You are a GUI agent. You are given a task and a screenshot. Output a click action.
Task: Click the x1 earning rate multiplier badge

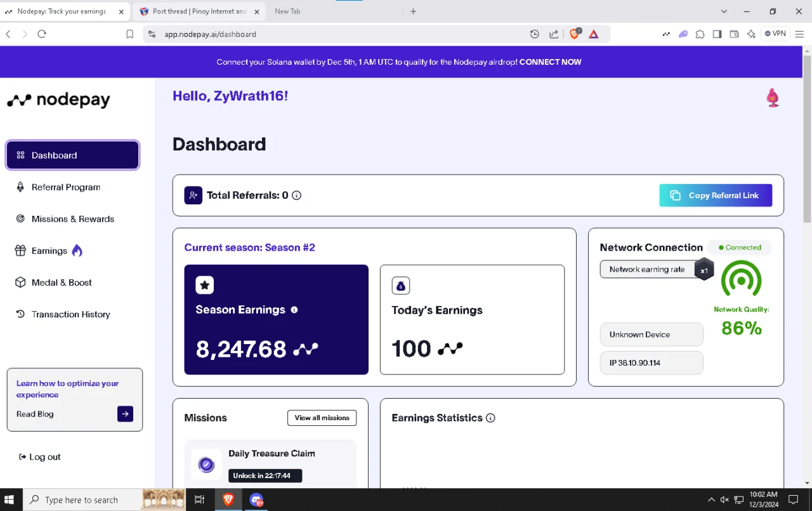pos(704,270)
